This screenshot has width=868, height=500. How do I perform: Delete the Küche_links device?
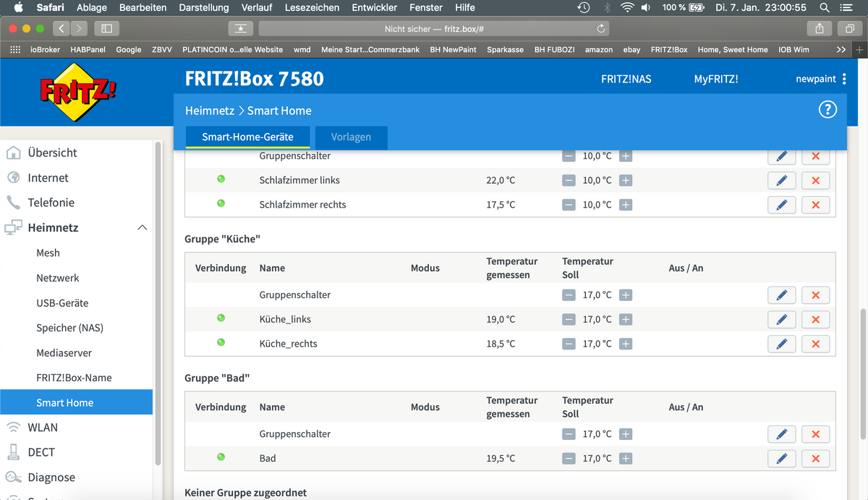[x=816, y=319]
